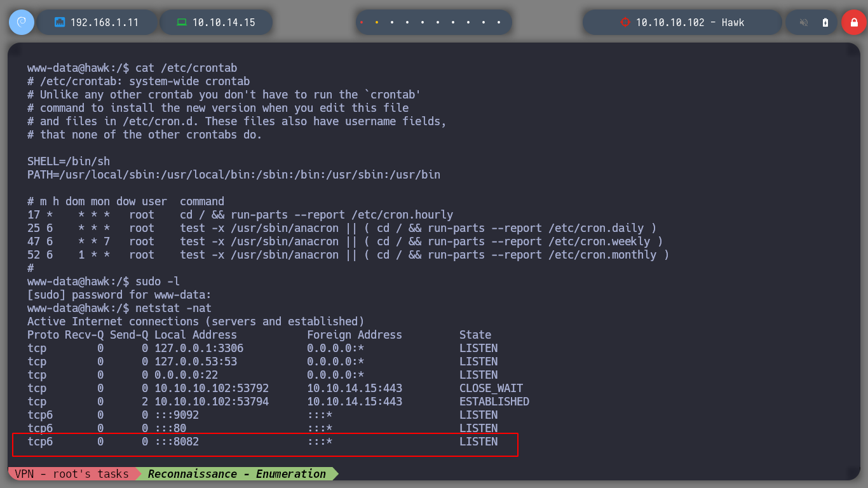
Task: Click the '[sudo] password for www-data:' prompt
Action: click(x=119, y=295)
